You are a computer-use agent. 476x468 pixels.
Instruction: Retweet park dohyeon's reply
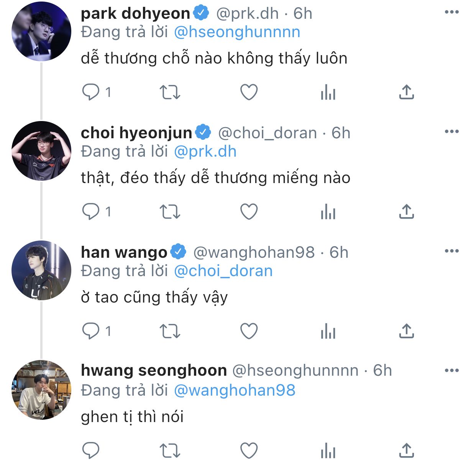(170, 92)
